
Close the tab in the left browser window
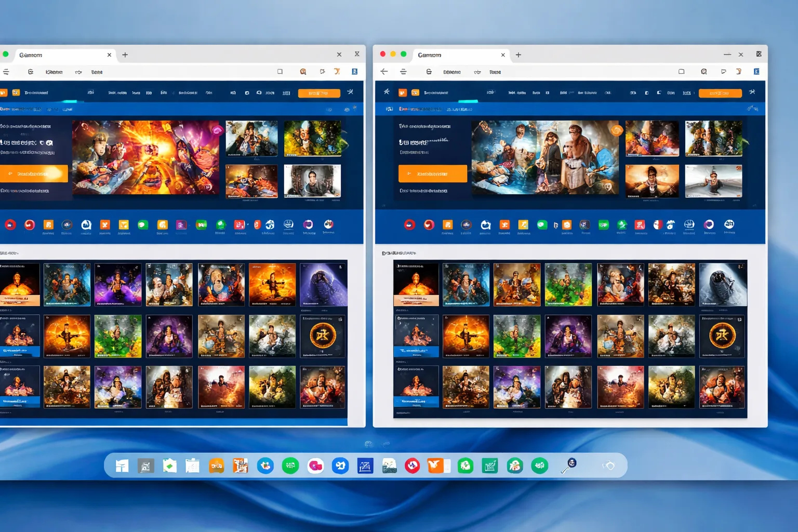(x=109, y=55)
